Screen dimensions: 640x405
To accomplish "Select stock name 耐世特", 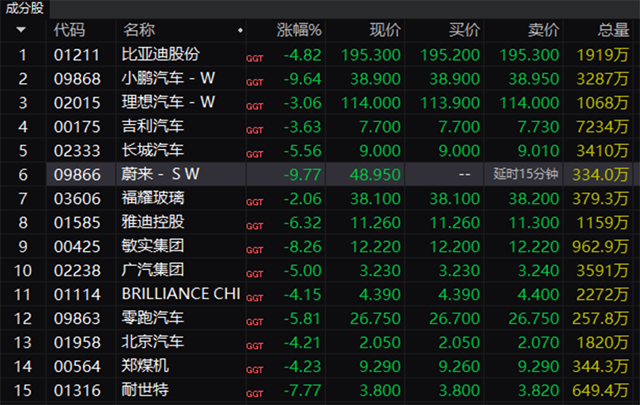I will (145, 389).
